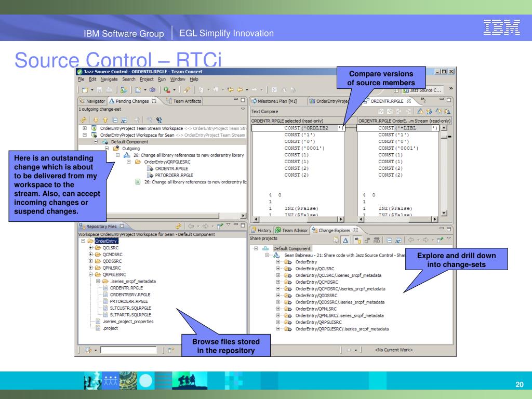Viewport: 532px width, 399px height.
Task: Collapse Default Component in Change Explorer
Action: click(x=256, y=248)
